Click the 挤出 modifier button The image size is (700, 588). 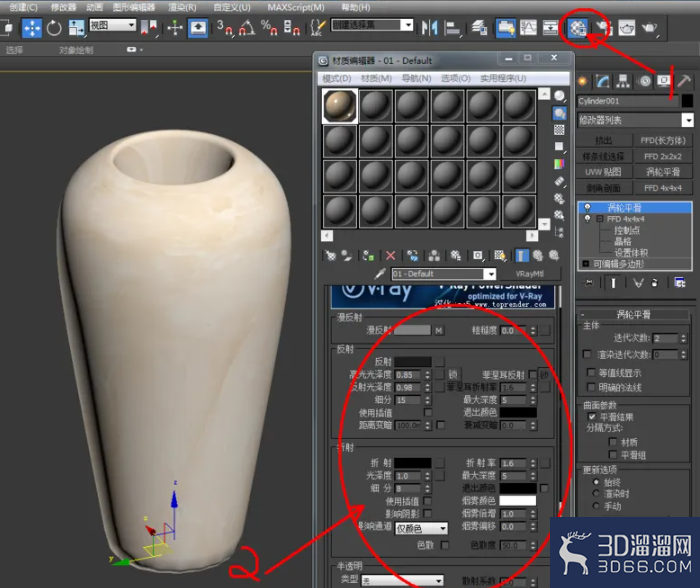pyautogui.click(x=603, y=140)
